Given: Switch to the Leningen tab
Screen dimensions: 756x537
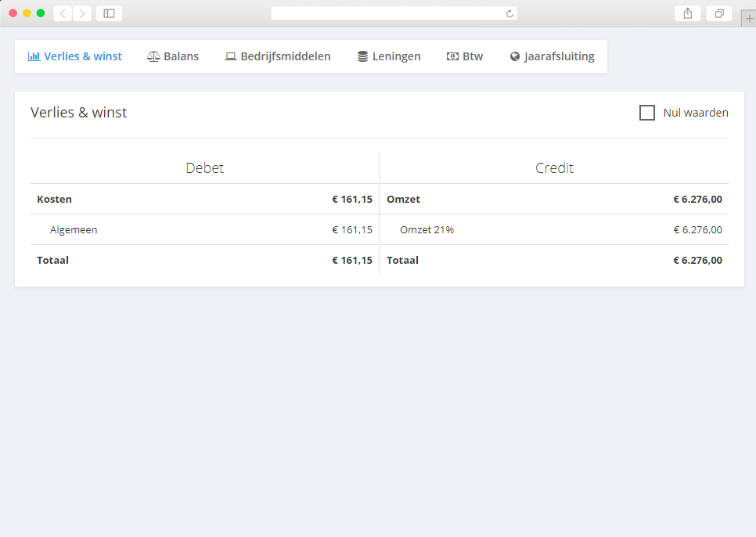Looking at the screenshot, I should (396, 56).
